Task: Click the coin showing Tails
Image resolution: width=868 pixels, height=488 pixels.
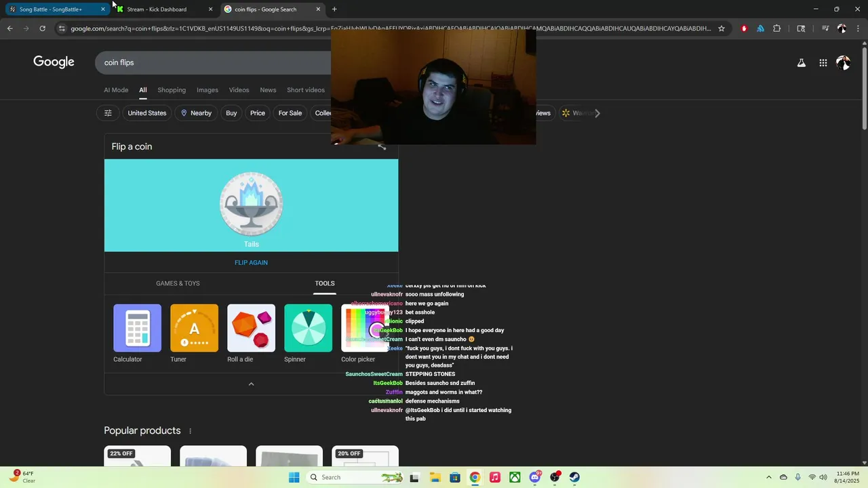Action: [251, 204]
